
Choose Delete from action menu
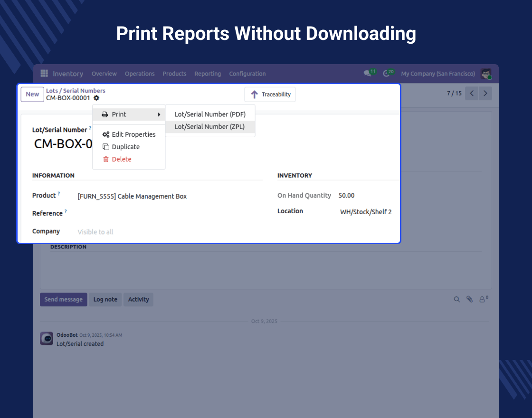pos(129,159)
